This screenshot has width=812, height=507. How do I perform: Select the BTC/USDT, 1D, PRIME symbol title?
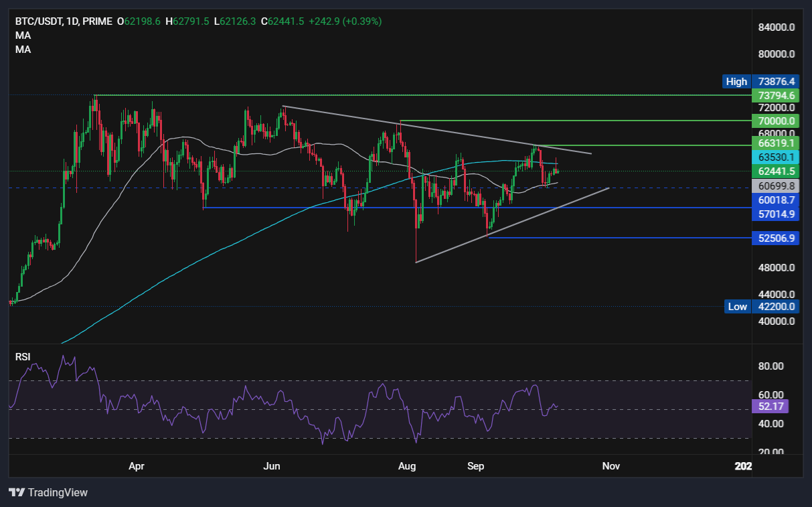click(64, 21)
